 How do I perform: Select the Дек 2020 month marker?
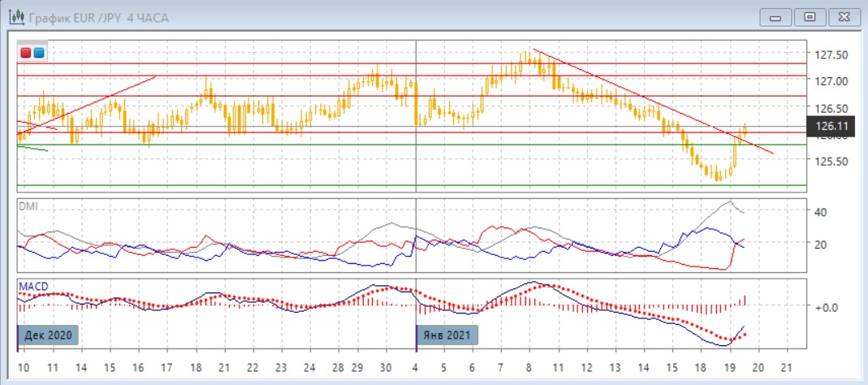[x=49, y=335]
